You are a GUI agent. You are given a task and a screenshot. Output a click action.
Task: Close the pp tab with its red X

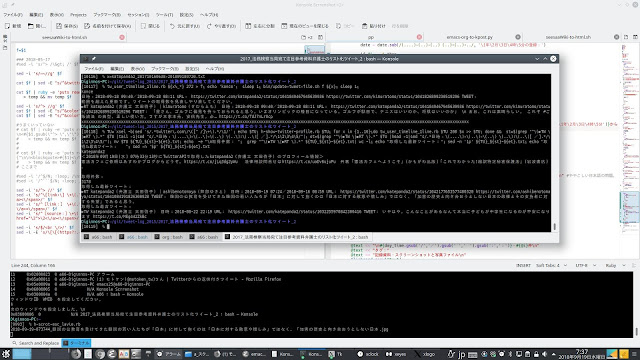[x=419, y=37]
